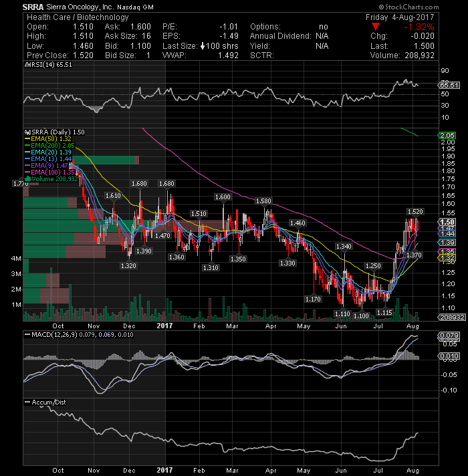This screenshot has width=468, height=476.
Task: Click the 1.580 peak price label
Action: click(263, 201)
